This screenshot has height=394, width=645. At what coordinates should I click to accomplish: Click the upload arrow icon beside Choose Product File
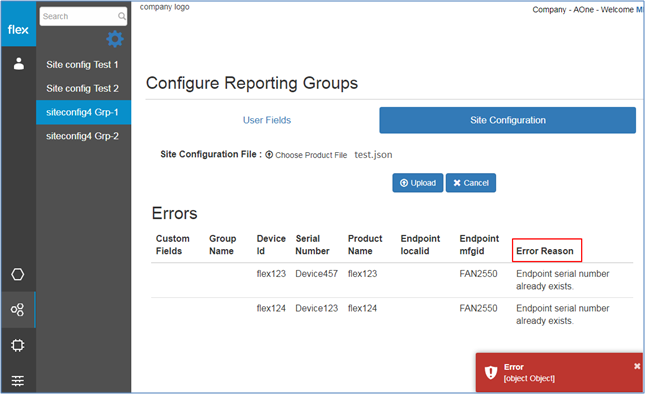(269, 155)
